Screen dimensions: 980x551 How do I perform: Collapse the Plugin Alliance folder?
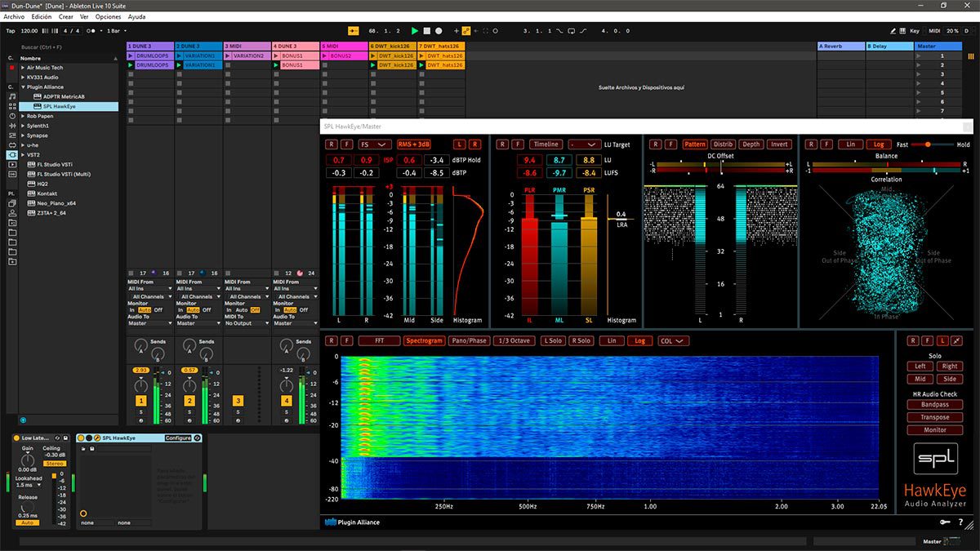pyautogui.click(x=23, y=87)
